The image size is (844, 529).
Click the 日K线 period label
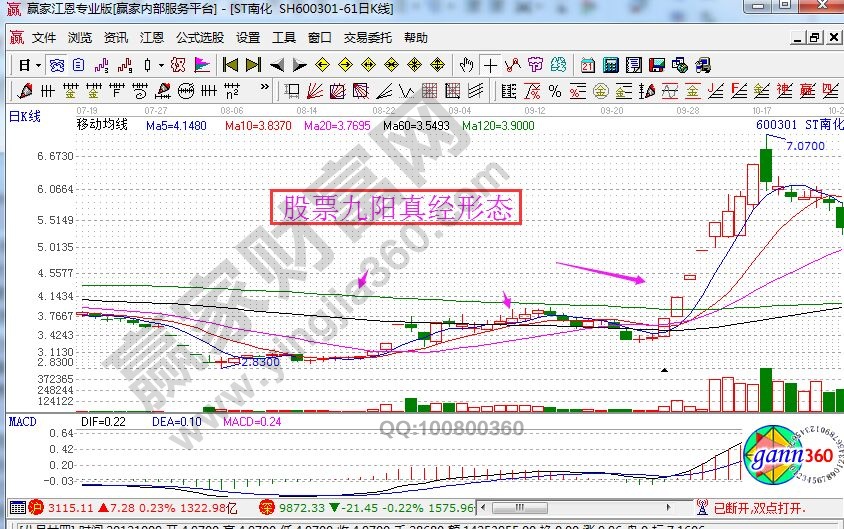25,117
